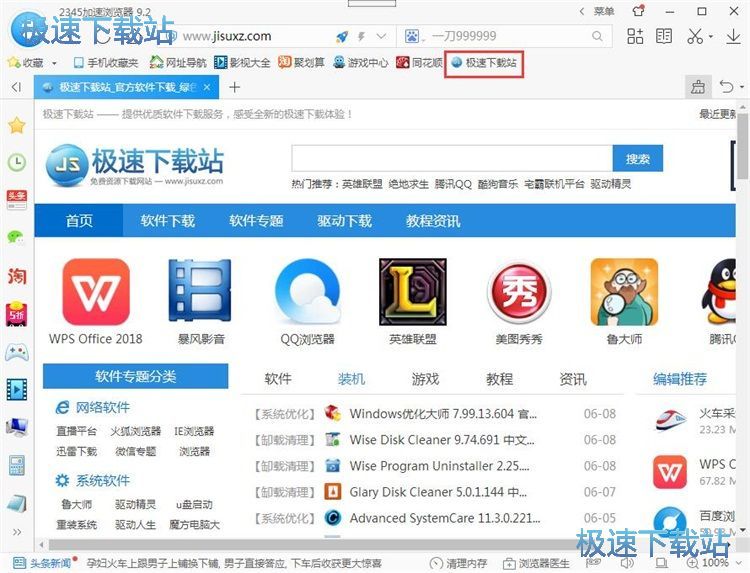Image resolution: width=750 pixels, height=573 pixels.
Task: Select the 极速下载站_官方软件下载 tab
Action: coord(126,87)
